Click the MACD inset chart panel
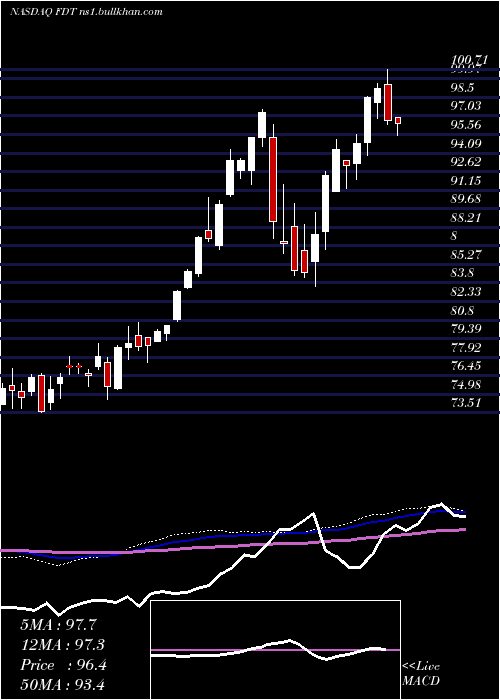 [275, 650]
